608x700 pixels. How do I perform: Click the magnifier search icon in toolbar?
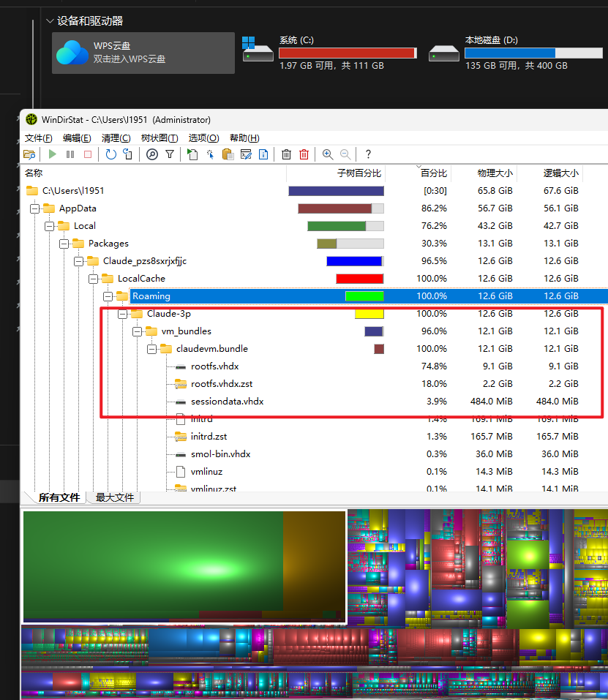(x=152, y=154)
